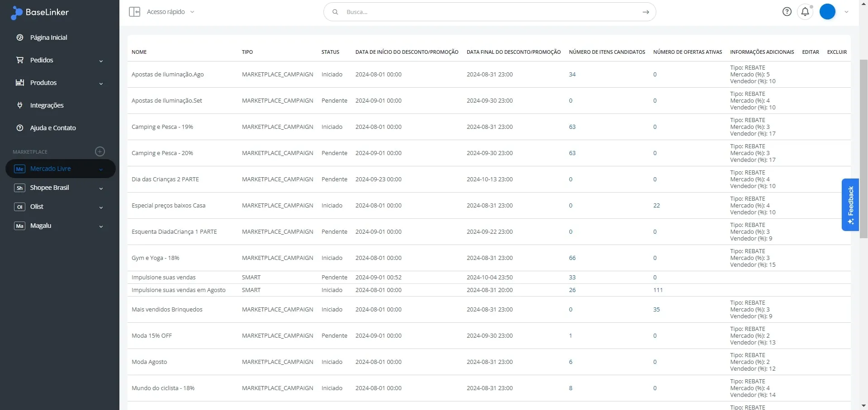Click Camping e Pesca - 20% row name

[162, 153]
